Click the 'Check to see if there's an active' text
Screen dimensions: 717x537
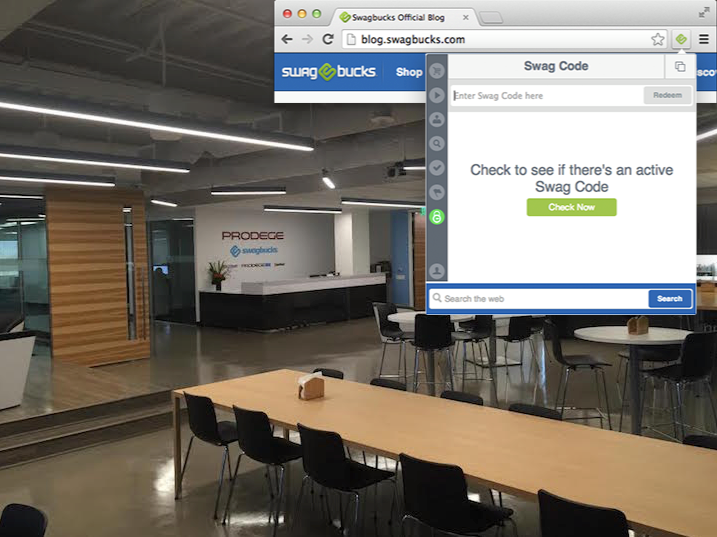tap(572, 170)
